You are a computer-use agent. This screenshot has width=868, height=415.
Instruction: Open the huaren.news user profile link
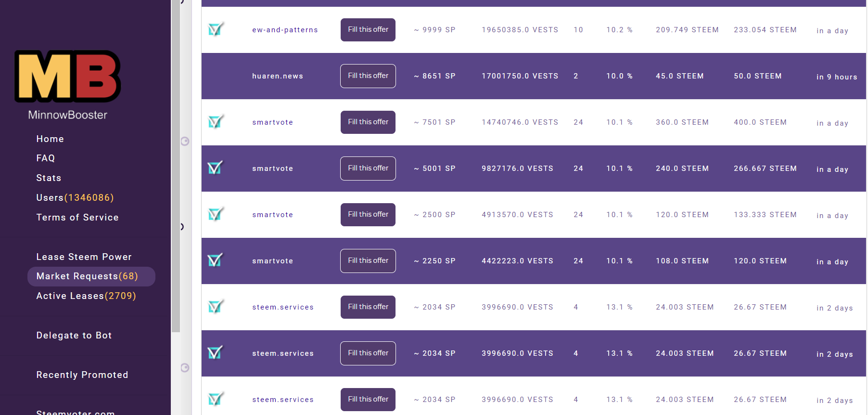[278, 76]
